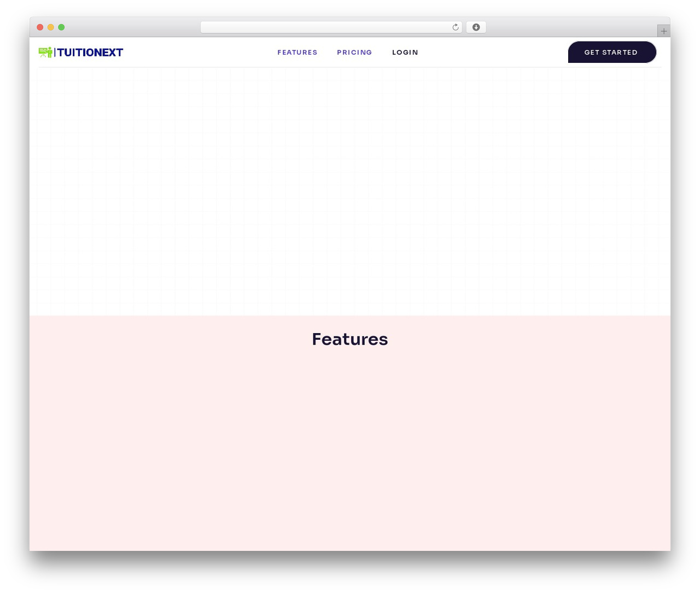This screenshot has width=700, height=593.
Task: Add a new browser tab
Action: [664, 31]
